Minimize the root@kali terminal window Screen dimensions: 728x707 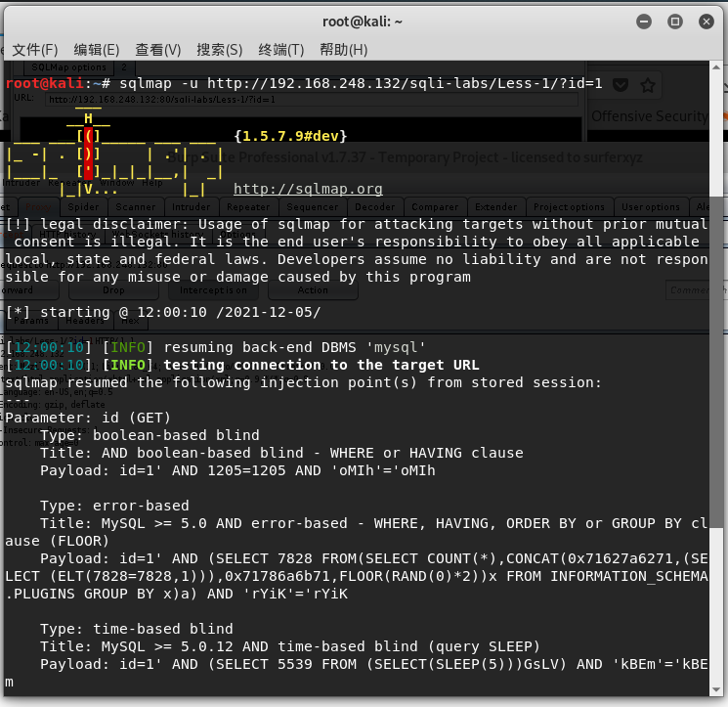pos(644,22)
